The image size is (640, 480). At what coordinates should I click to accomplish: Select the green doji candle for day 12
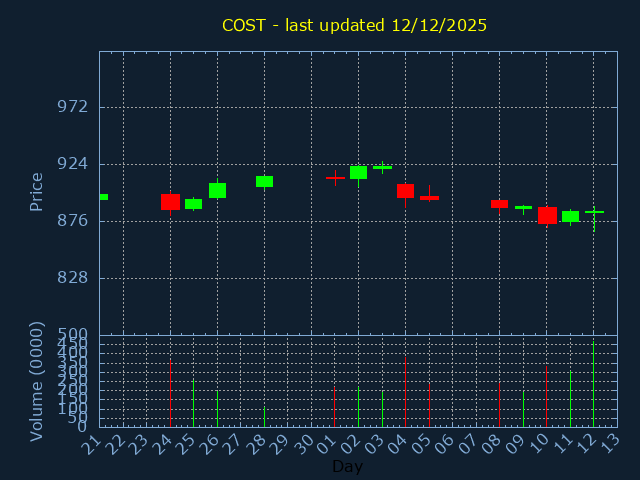click(594, 212)
